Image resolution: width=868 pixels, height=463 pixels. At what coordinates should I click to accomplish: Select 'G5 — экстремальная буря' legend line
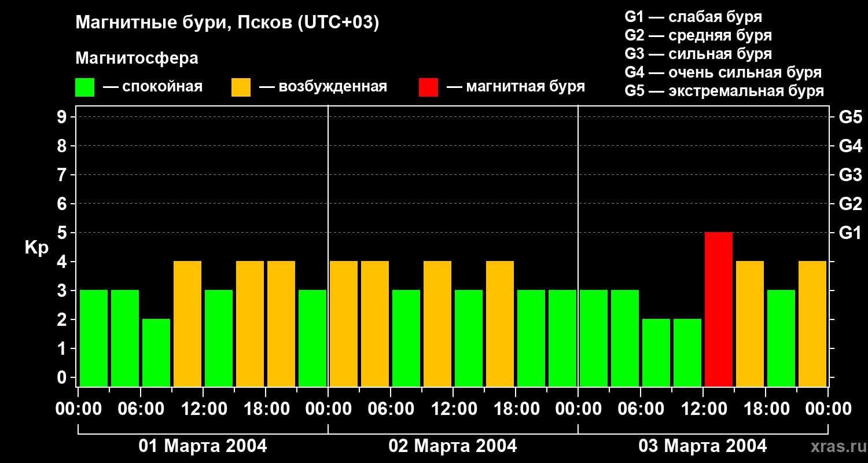(724, 91)
